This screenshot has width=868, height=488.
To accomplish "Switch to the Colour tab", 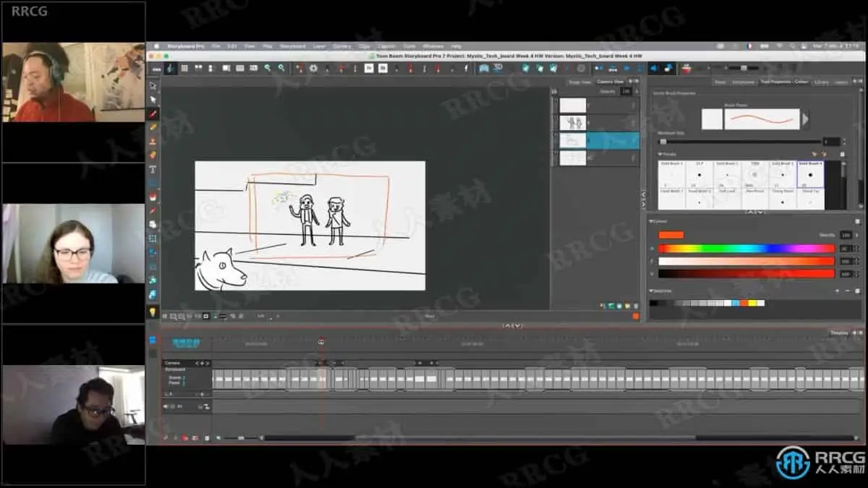I will [801, 82].
